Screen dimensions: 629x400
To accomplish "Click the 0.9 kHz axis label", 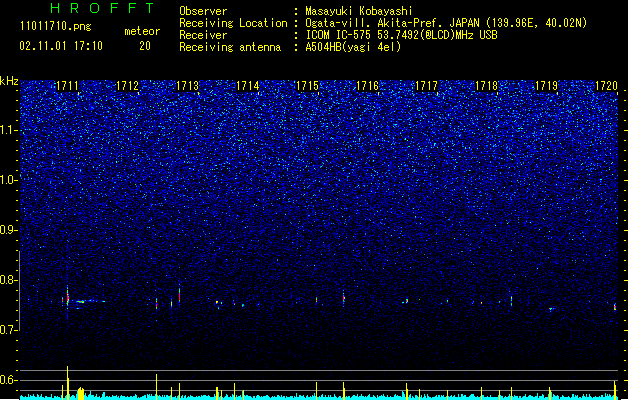I will point(8,230).
